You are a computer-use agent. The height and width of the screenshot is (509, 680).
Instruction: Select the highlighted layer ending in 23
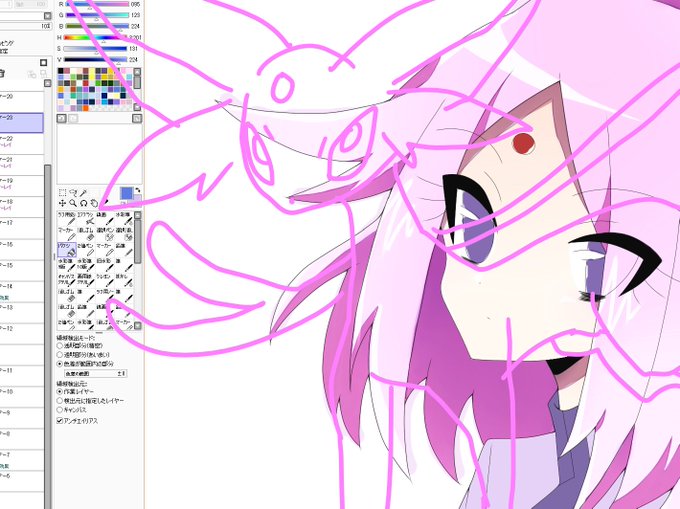22,123
